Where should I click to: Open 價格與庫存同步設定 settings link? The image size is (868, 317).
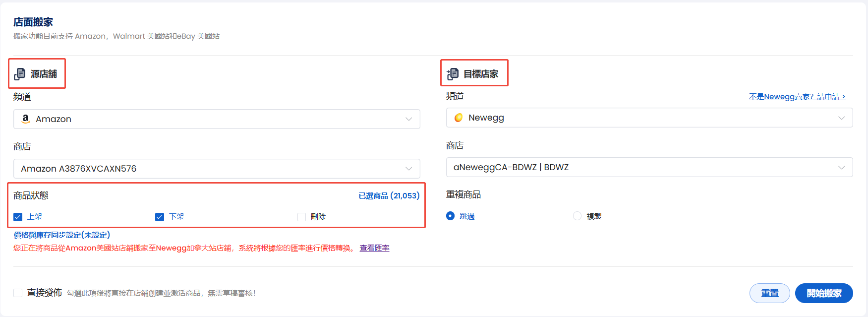62,235
